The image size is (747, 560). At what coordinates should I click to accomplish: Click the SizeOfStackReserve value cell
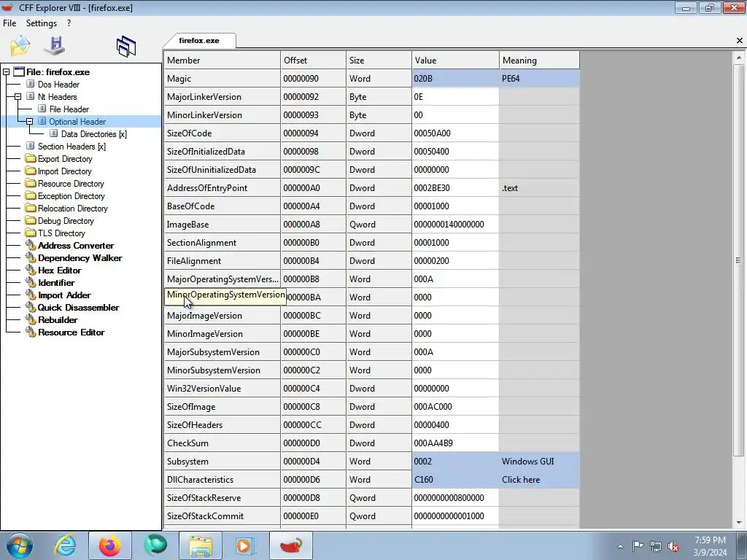455,497
